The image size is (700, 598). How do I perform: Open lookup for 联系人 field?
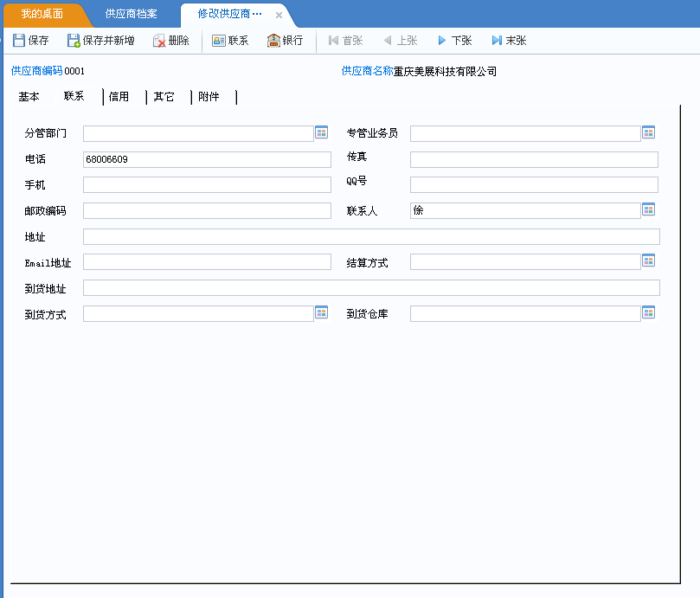pos(649,209)
